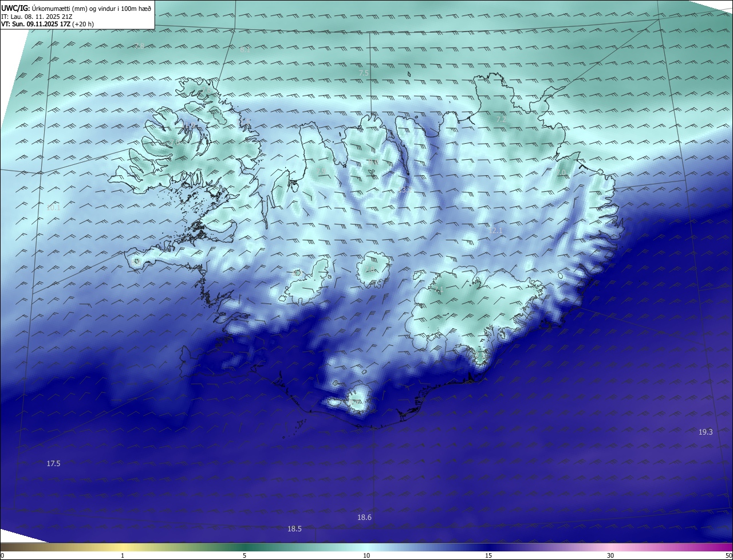Click the map value label '18.6'
Screen dimensions: 733x560
pyautogui.click(x=364, y=517)
